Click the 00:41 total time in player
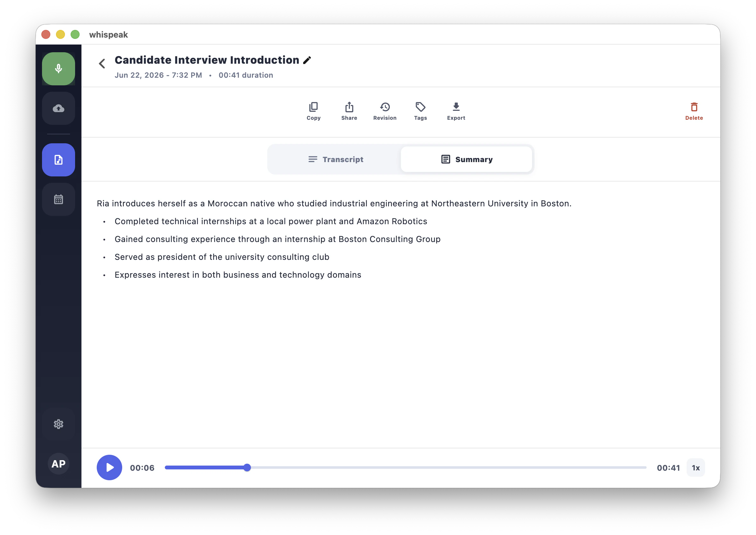756x535 pixels. [668, 468]
